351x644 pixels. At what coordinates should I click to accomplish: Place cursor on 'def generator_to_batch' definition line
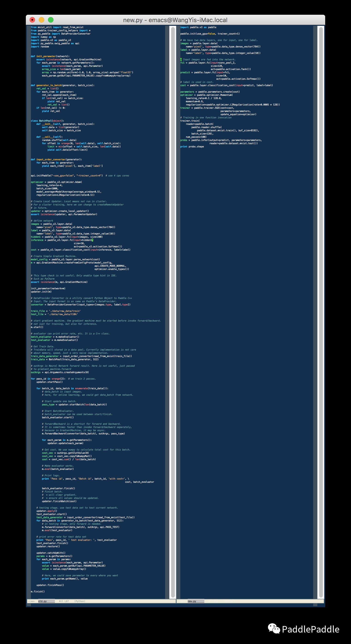(x=62, y=85)
